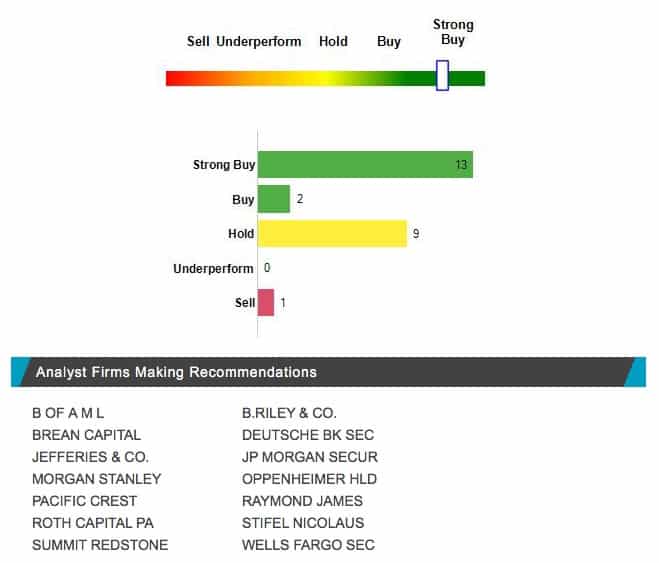659x563 pixels.
Task: Select SUMMIT REDSTONE firm
Action: [x=100, y=545]
